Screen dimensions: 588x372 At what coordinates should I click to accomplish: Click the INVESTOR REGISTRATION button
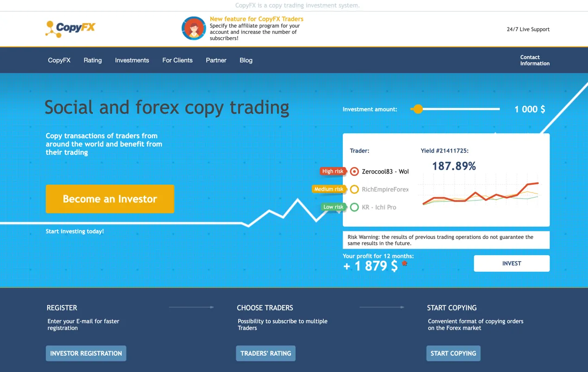86,353
